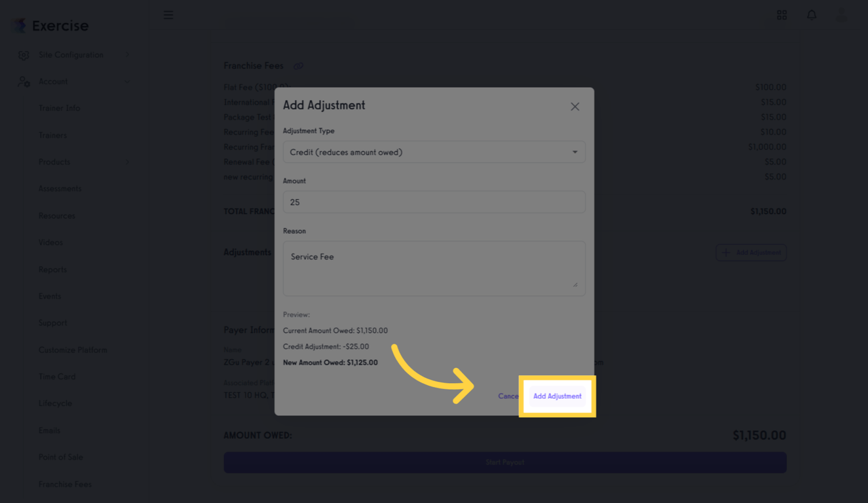Screen dimensions: 868x503
Task: Cancel the Add Adjustment dialog
Action: point(508,396)
